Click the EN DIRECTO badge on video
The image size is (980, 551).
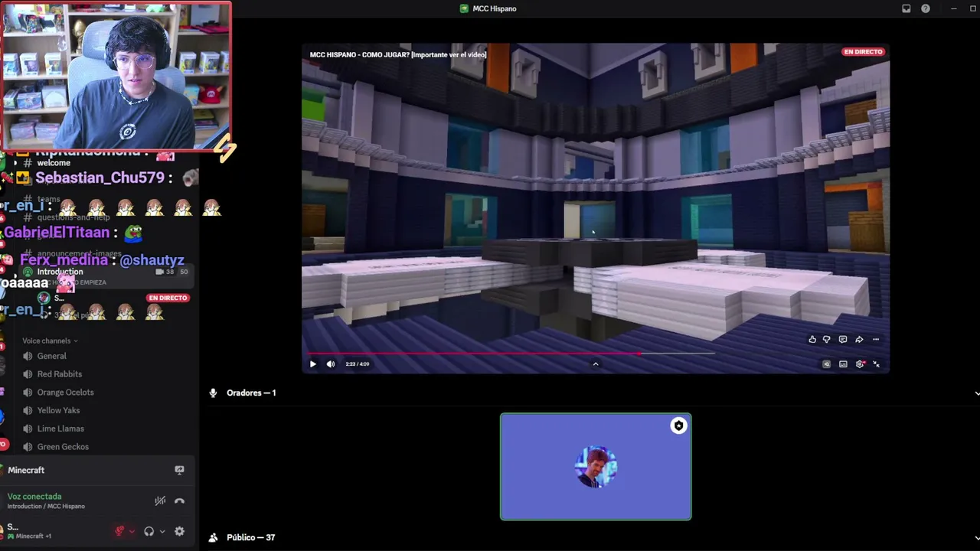[x=863, y=52]
